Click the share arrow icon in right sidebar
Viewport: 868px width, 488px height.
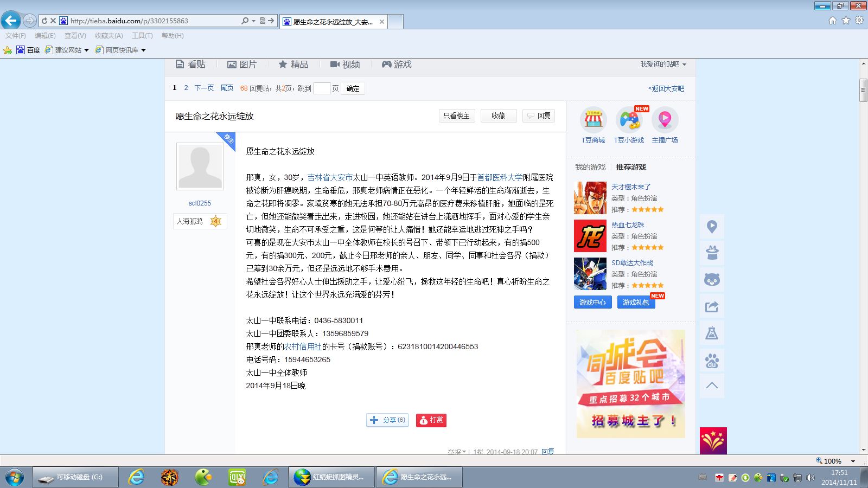712,307
